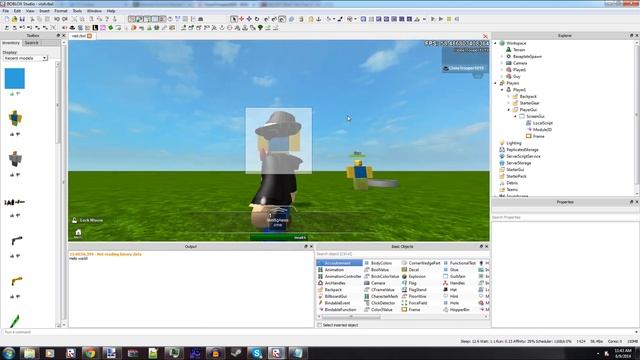
Task: Expand the BaseplateSpawn node in Explorer
Action: (x=502, y=56)
